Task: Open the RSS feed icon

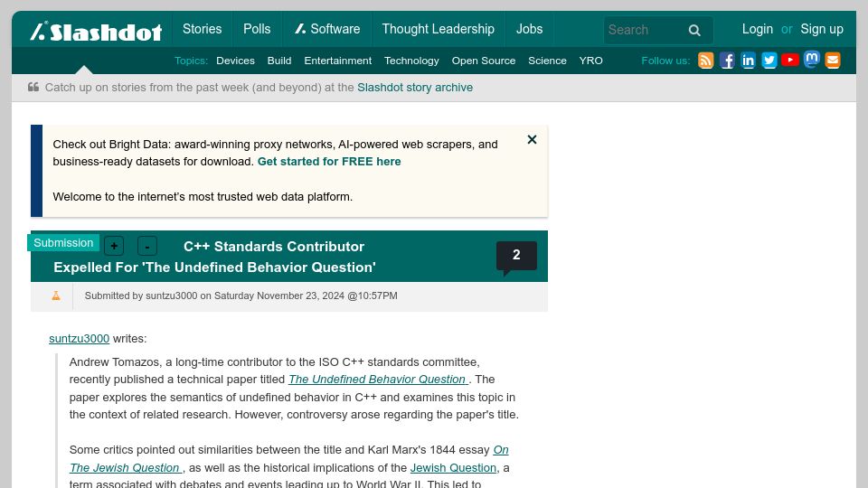Action: click(705, 61)
